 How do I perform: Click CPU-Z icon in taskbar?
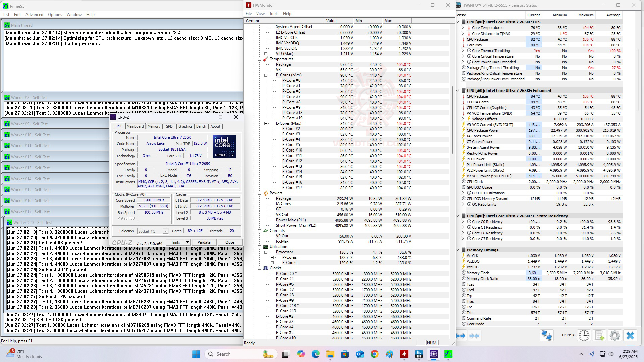click(x=434, y=354)
